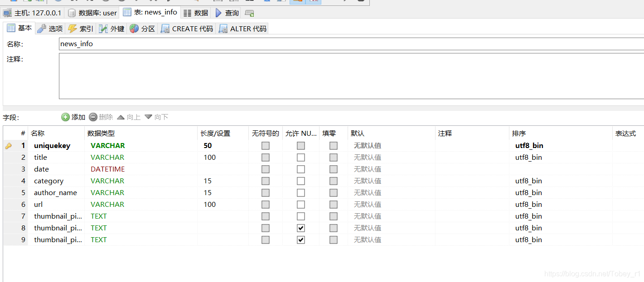Edit length 15 of author_name
This screenshot has height=282, width=644.
click(208, 193)
